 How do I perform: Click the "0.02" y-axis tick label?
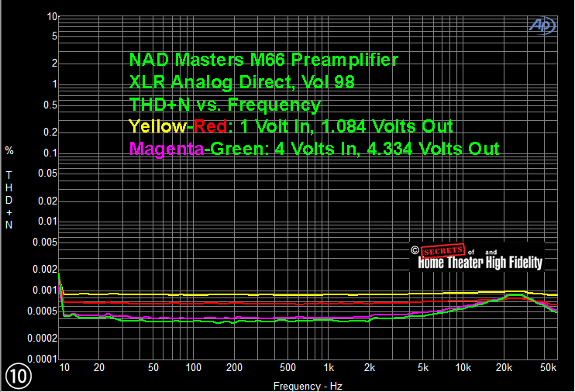[x=48, y=201]
